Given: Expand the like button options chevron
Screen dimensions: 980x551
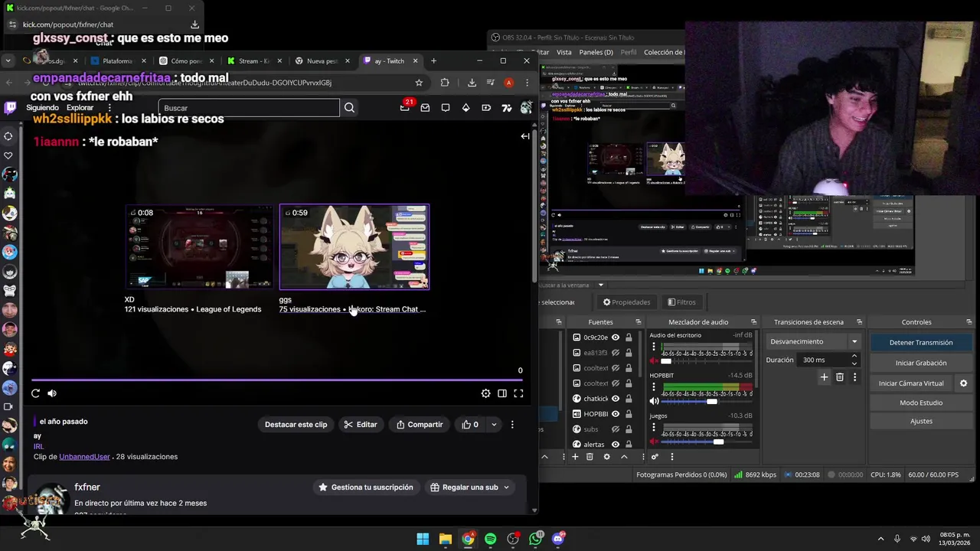Looking at the screenshot, I should click(494, 425).
